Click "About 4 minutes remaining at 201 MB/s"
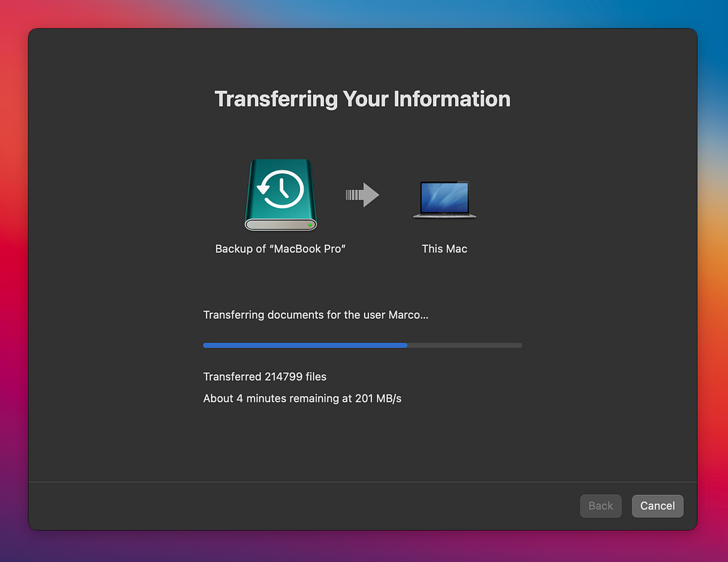Screen dimensions: 728x562 coord(302,398)
